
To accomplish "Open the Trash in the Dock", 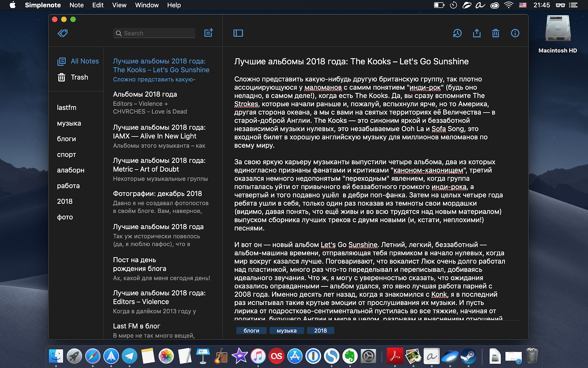I will (532, 356).
